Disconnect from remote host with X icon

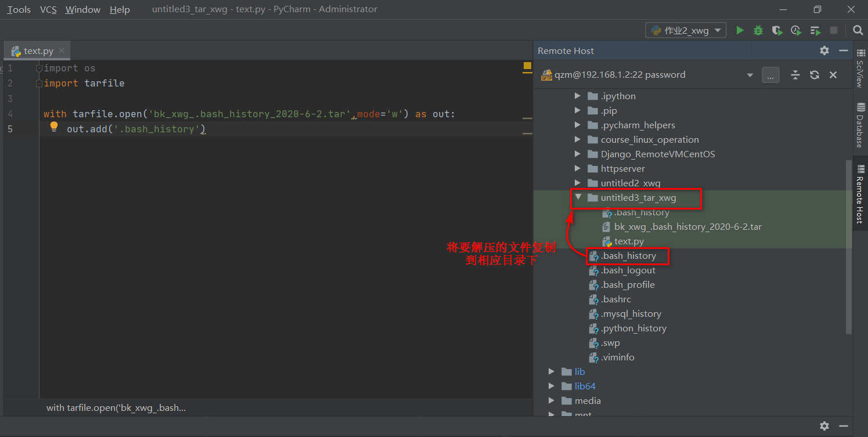tap(833, 75)
